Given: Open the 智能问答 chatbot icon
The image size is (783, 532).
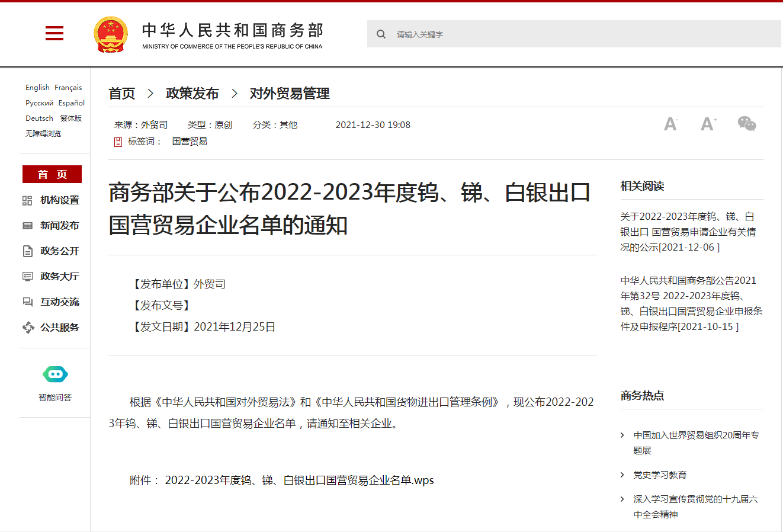Looking at the screenshot, I should pos(55,374).
